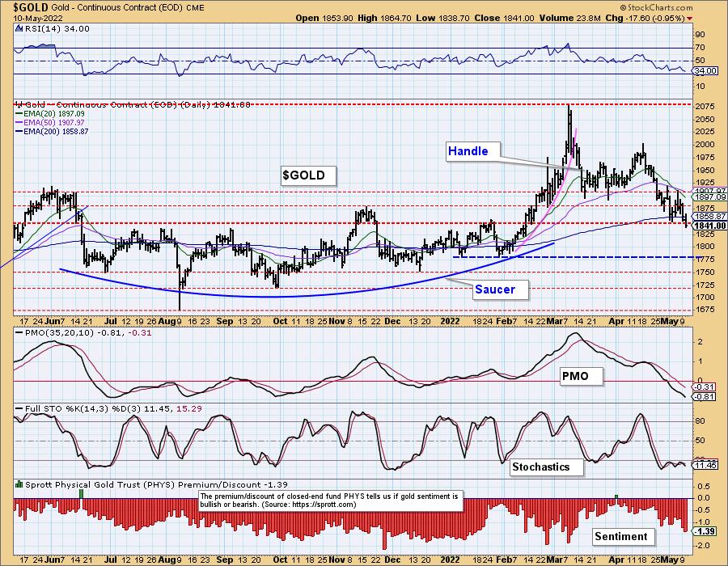Click the Stochastics annotation box
This screenshot has height=566, width=728.
546,467
